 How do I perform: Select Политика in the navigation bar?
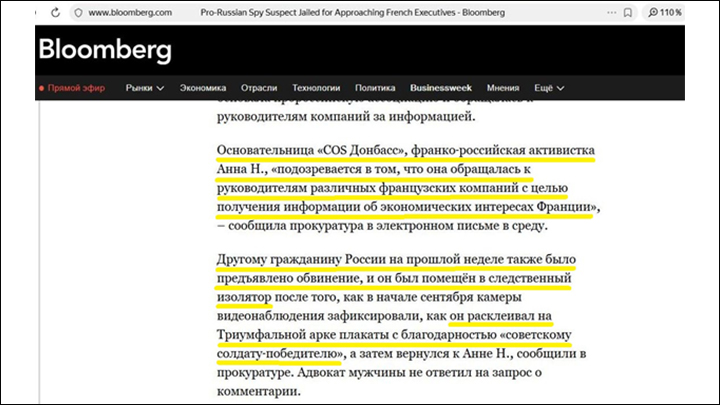coord(375,88)
